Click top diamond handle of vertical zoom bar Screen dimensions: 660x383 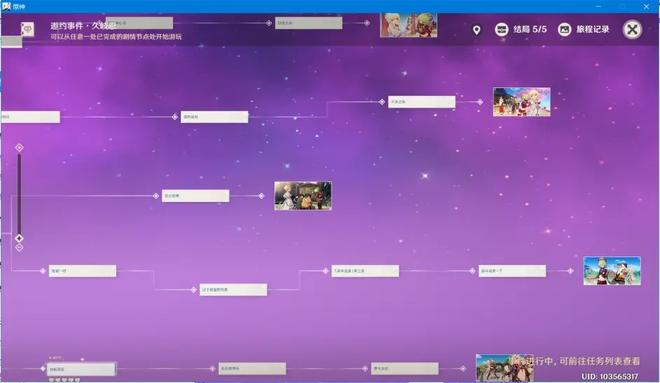[x=19, y=147]
